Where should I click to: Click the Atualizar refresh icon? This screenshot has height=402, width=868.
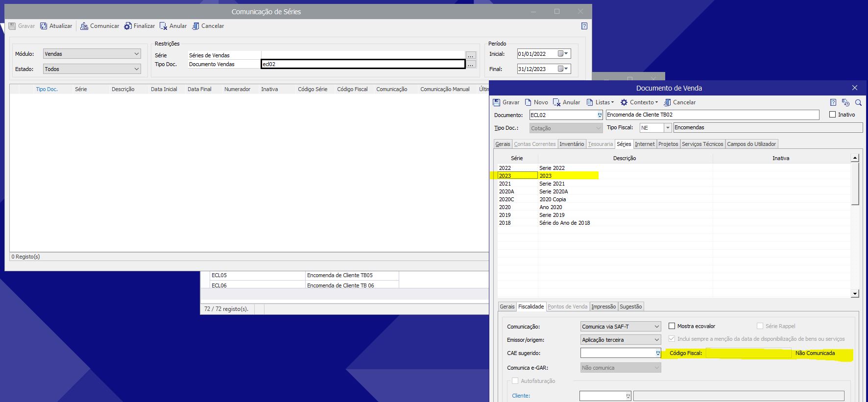44,26
